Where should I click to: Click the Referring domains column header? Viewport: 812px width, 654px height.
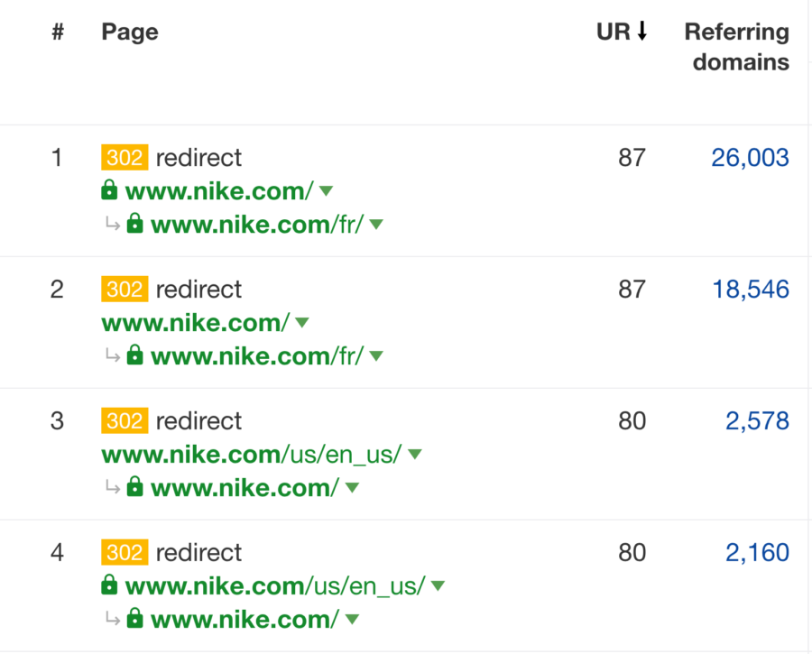pos(737,47)
